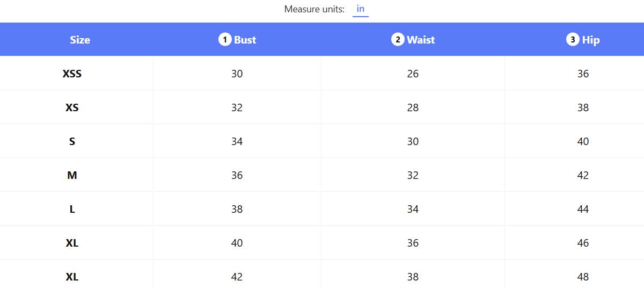This screenshot has width=644, height=288.
Task: Click the bust value 30 cell
Action: pos(237,74)
